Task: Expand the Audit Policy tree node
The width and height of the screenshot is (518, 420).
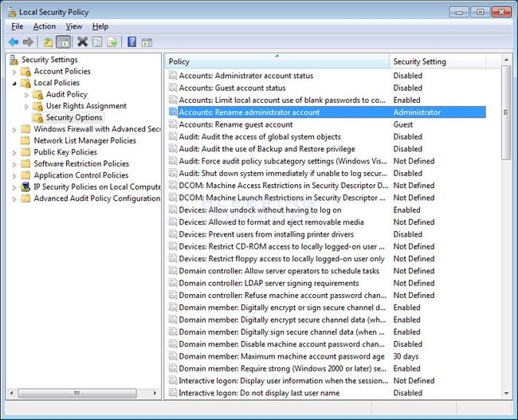Action: click(26, 95)
